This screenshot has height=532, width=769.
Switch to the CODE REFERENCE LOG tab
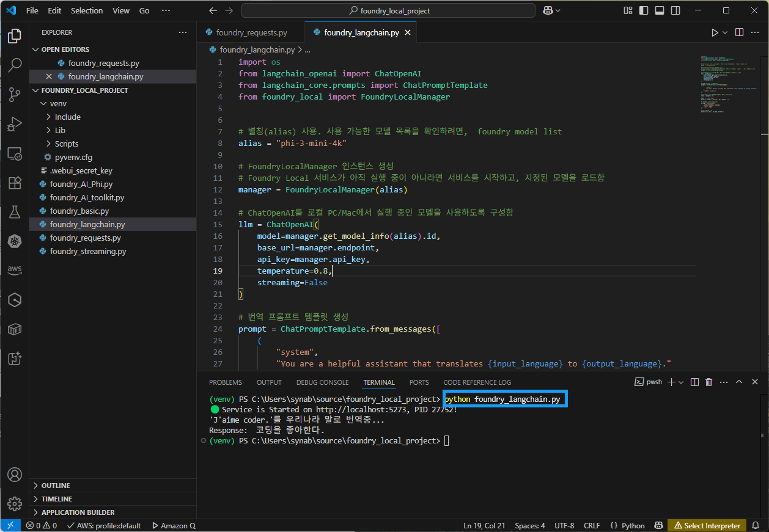click(x=477, y=382)
